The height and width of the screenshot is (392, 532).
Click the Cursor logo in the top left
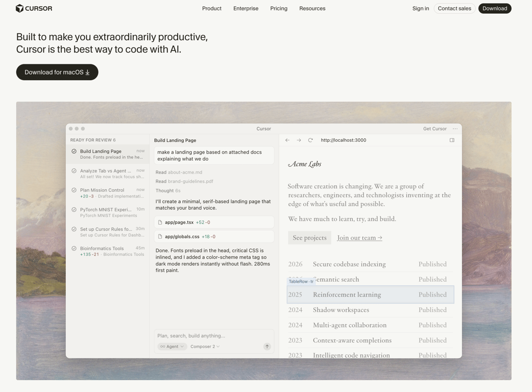(34, 8)
